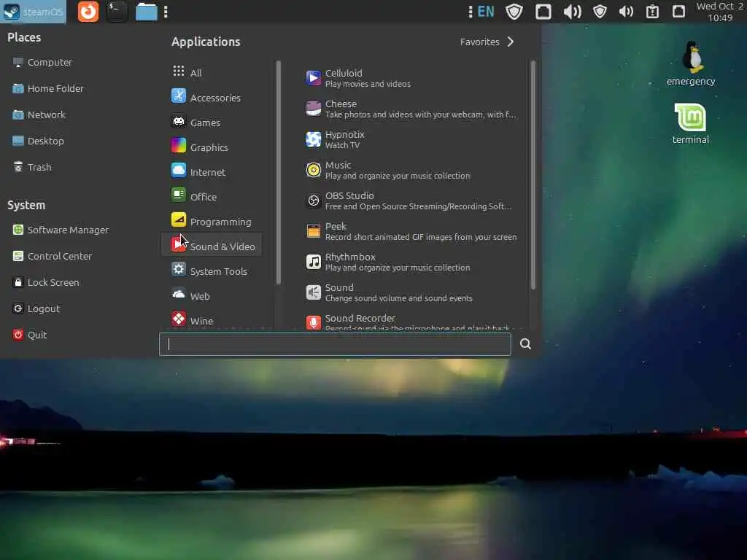Open the terminal Mint logo desktop icon
Viewport: 747px width, 560px height.
[x=690, y=123]
